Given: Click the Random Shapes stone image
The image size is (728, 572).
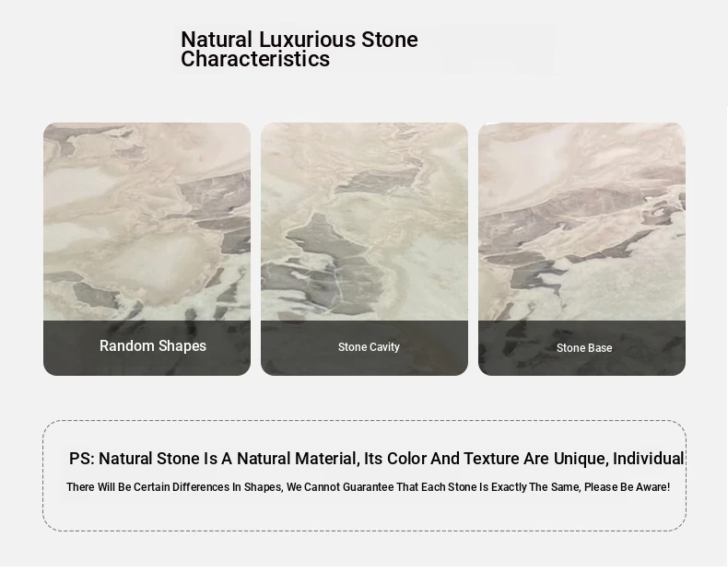Looking at the screenshot, I should (x=147, y=221).
